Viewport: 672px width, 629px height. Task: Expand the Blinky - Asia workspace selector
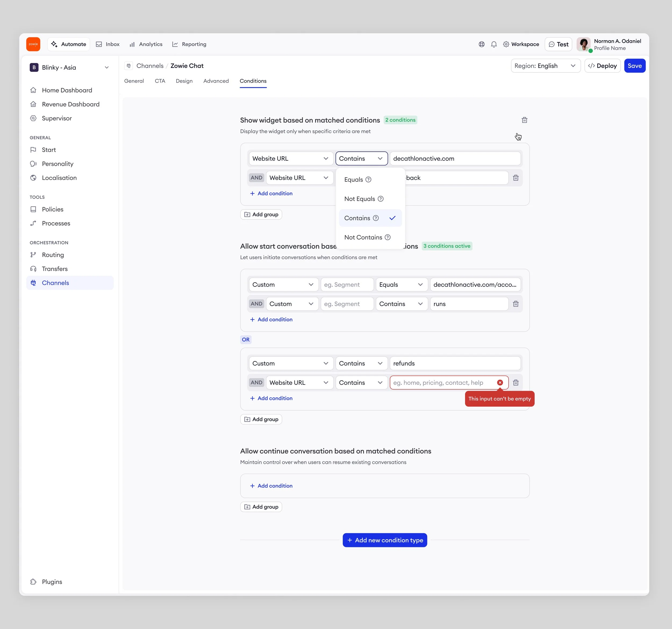click(x=70, y=67)
